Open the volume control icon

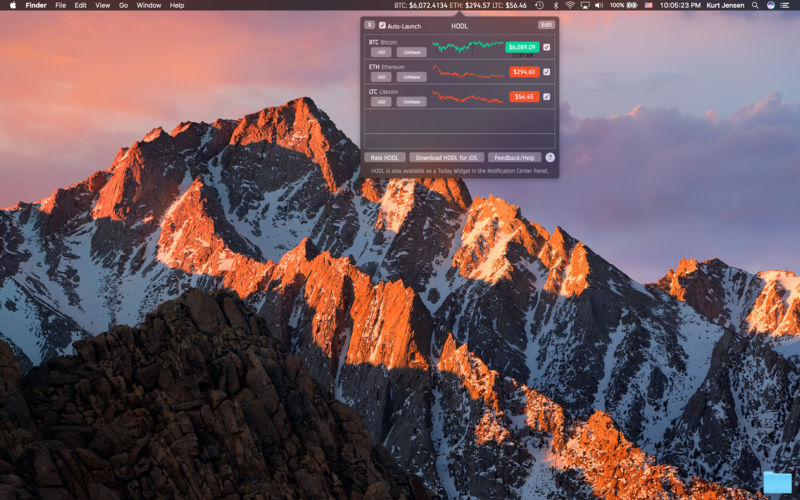click(599, 5)
